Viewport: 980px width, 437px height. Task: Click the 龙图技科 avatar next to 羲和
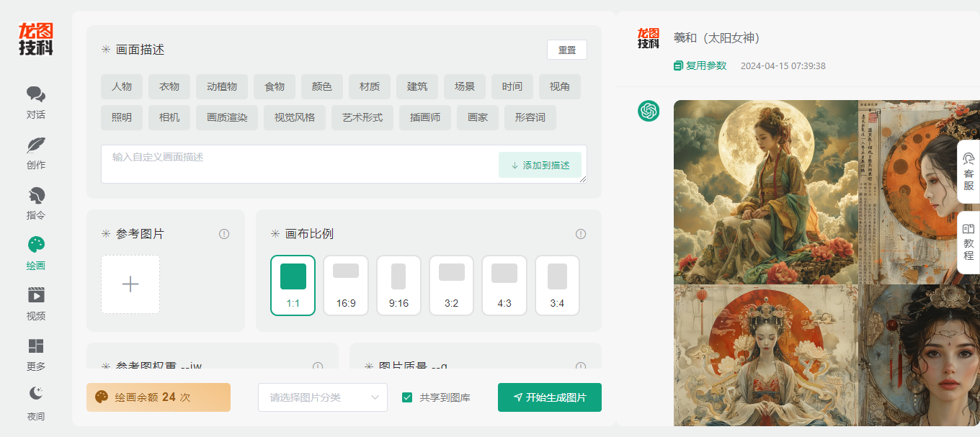point(649,39)
